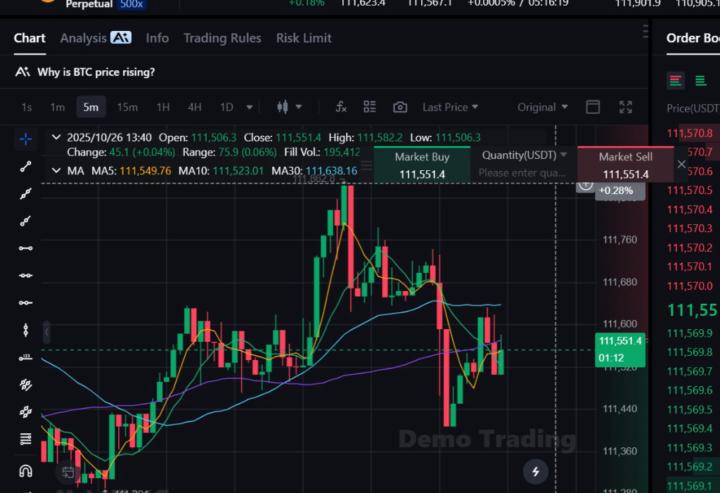Take a chart snapshot with camera icon
The image size is (720, 493).
tap(400, 107)
